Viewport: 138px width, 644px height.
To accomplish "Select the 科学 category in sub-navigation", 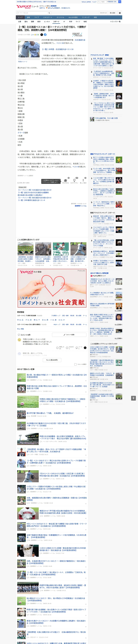I will [71, 22].
